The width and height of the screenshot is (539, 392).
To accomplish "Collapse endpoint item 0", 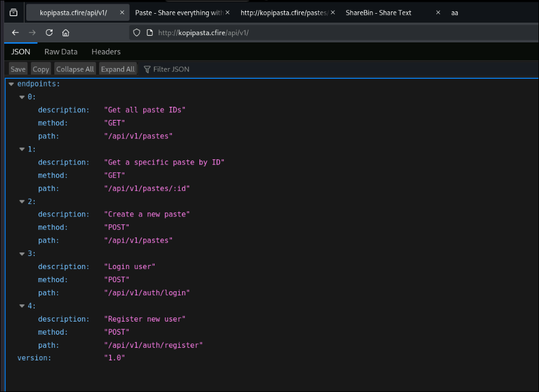I will (x=22, y=97).
